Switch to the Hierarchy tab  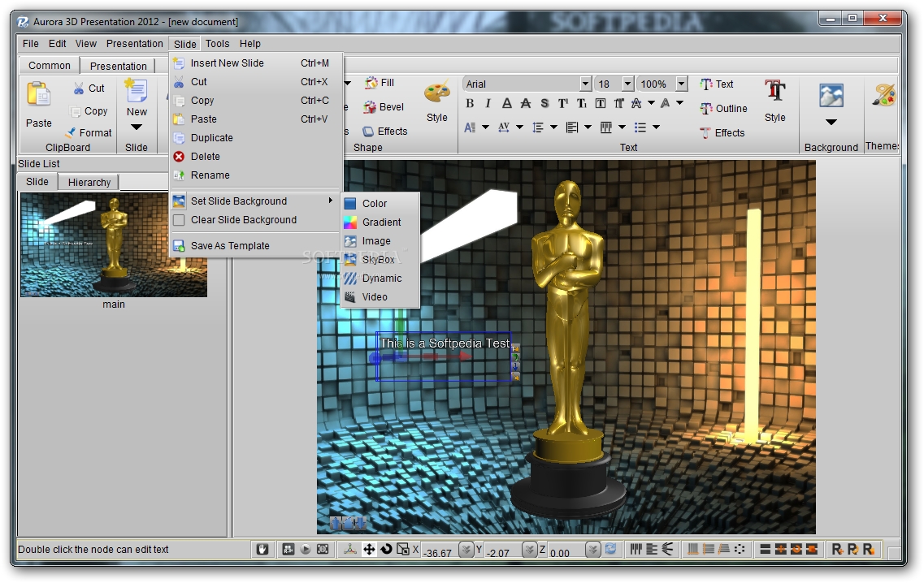[x=89, y=183]
